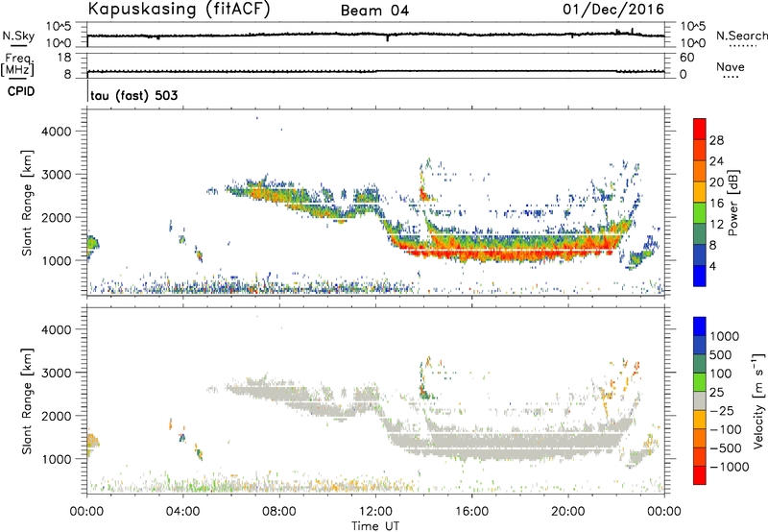The height and width of the screenshot is (532, 768).
Task: Click the 3000 tick on the power panel
Action: (x=57, y=175)
